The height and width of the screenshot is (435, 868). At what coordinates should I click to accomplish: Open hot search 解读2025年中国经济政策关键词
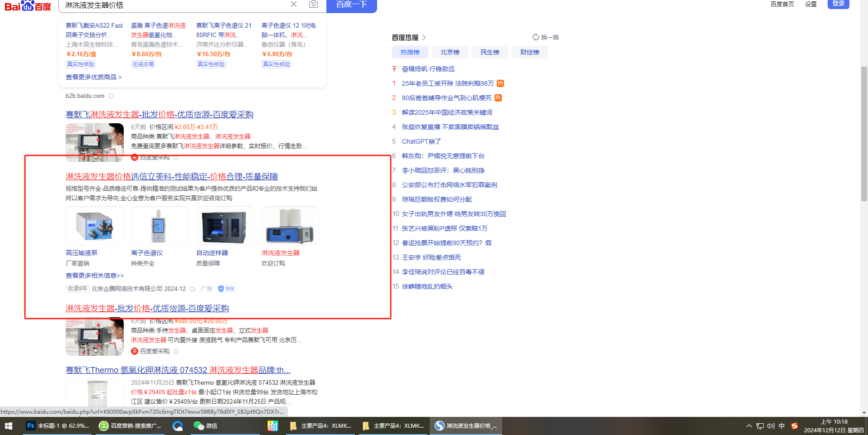[447, 112]
